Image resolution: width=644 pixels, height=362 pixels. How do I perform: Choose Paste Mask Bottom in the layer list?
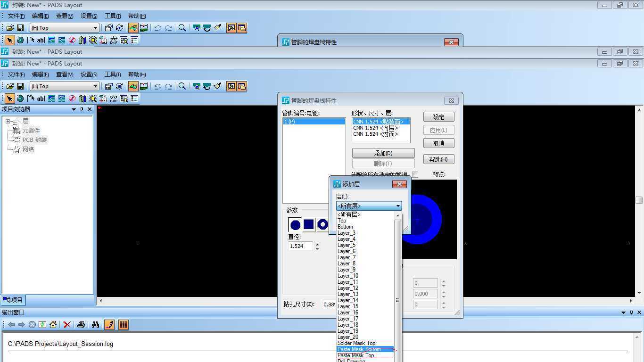point(365,349)
